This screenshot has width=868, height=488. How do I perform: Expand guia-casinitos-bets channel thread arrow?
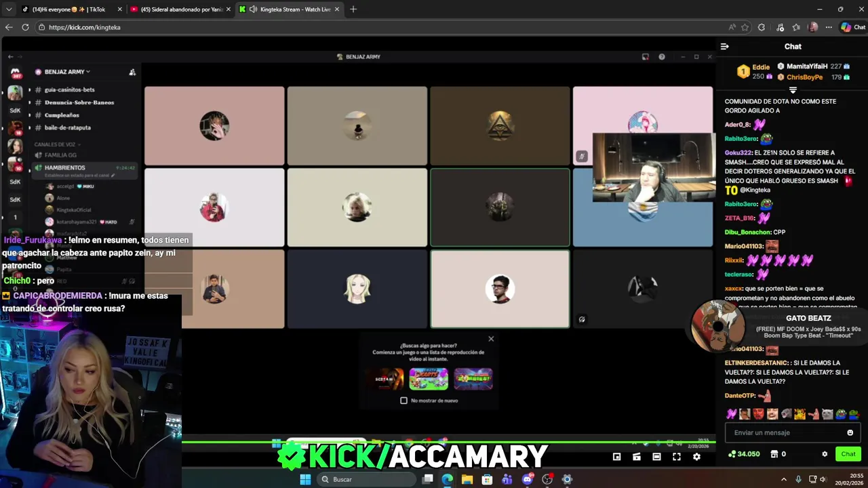tap(29, 89)
